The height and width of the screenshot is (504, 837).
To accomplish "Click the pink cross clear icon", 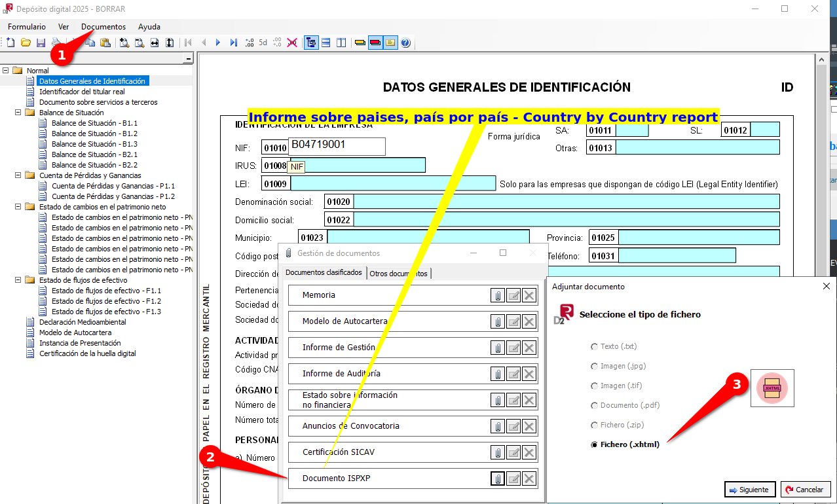I will pos(292,43).
